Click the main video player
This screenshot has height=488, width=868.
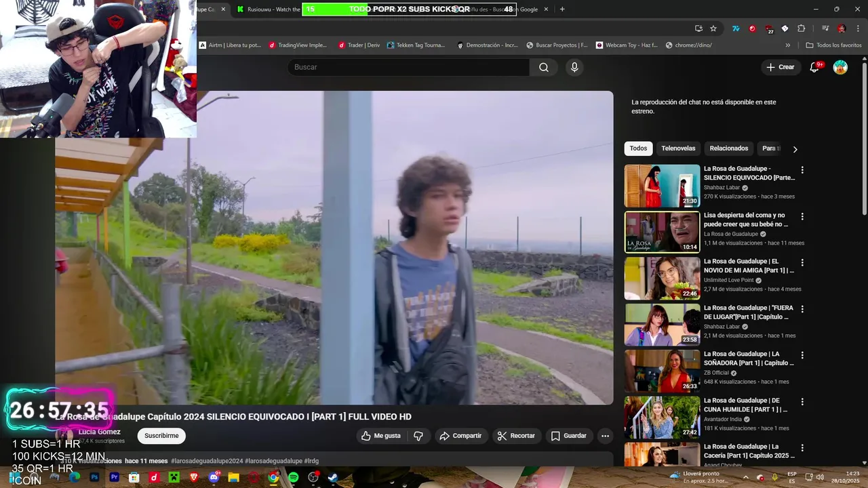(x=334, y=248)
